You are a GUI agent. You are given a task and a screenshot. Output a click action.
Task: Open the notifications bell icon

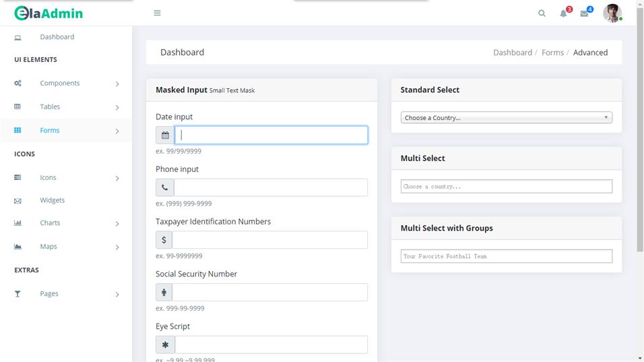pos(564,13)
